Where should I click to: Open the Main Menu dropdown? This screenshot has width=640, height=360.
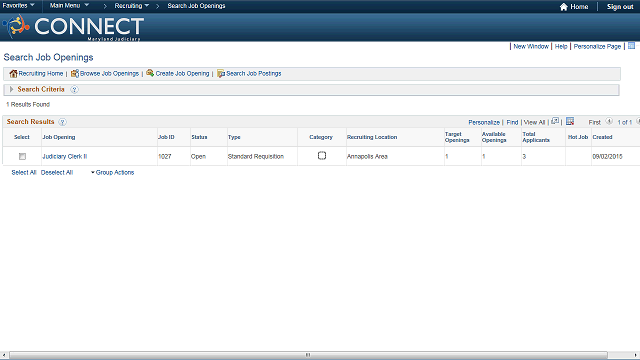(69, 6)
